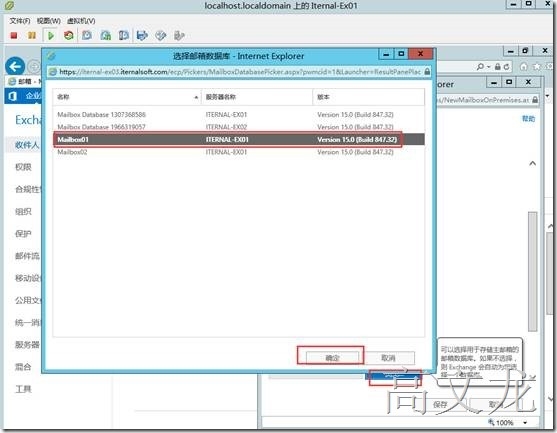Open the 100% zoom dropdown arrow
Image resolution: width=557 pixels, height=433 pixels.
[525, 422]
